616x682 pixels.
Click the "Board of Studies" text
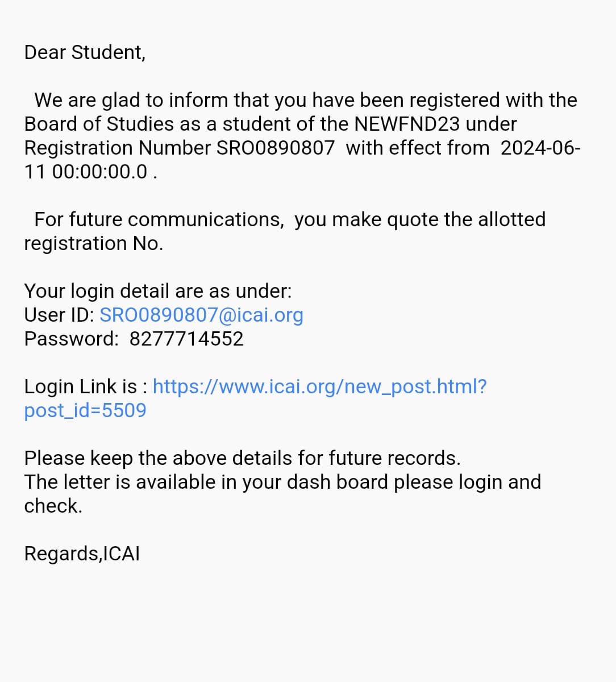[x=99, y=124]
